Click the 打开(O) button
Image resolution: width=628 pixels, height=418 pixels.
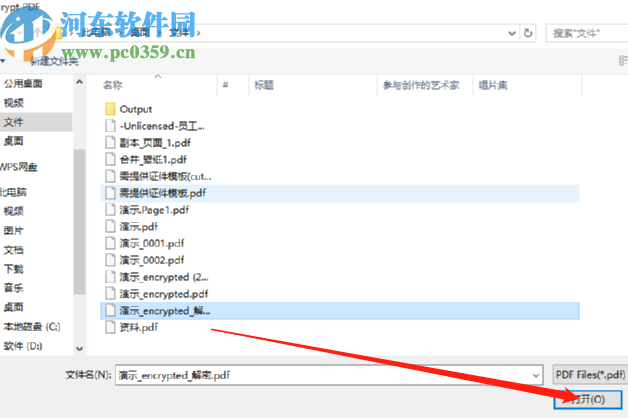[x=588, y=399]
